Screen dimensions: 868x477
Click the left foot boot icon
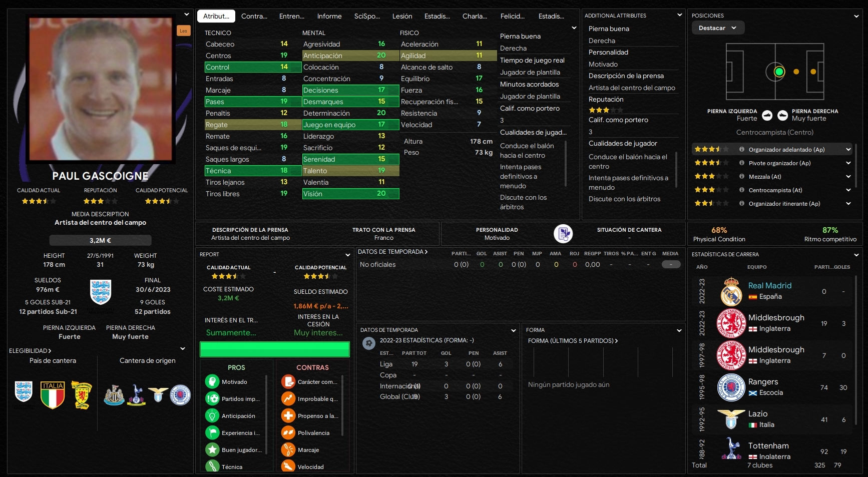pyautogui.click(x=767, y=116)
